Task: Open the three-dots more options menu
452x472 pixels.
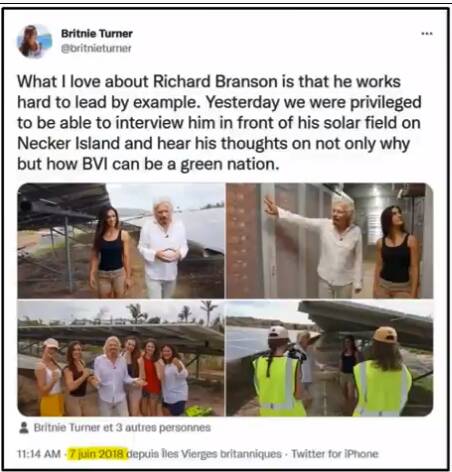Action: [427, 33]
